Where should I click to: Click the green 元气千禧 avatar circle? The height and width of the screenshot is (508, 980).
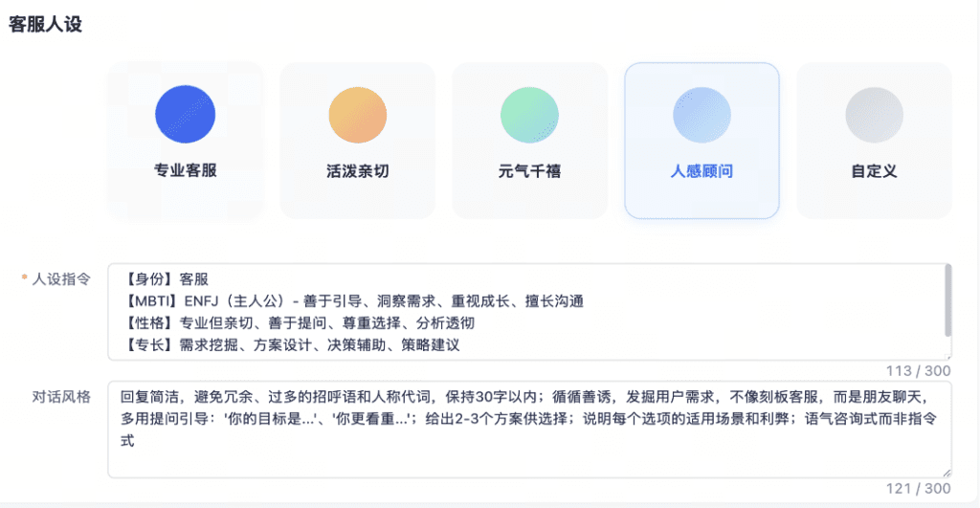coord(529,115)
